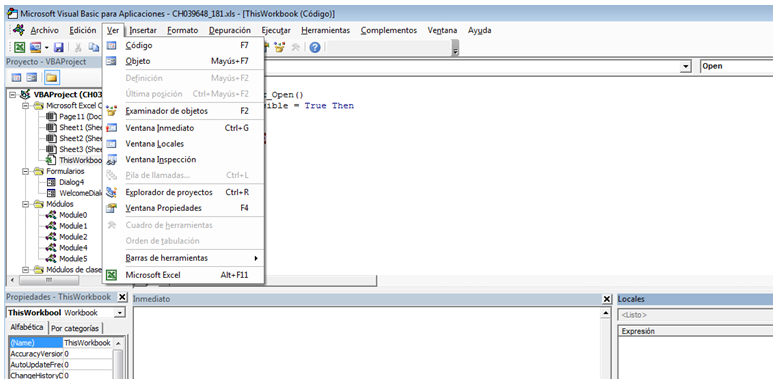The height and width of the screenshot is (386, 778).
Task: Select Ventana Propiedades menu entry
Action: coord(183,208)
